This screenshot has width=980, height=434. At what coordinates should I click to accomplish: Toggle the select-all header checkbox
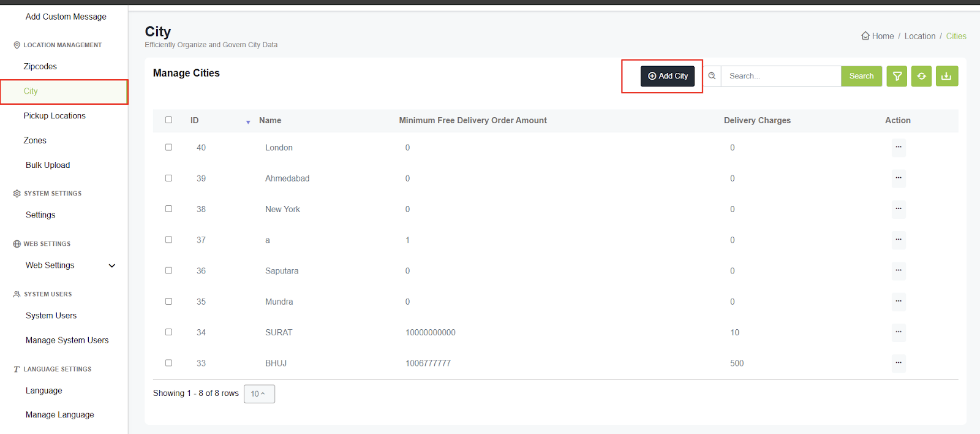coord(168,120)
